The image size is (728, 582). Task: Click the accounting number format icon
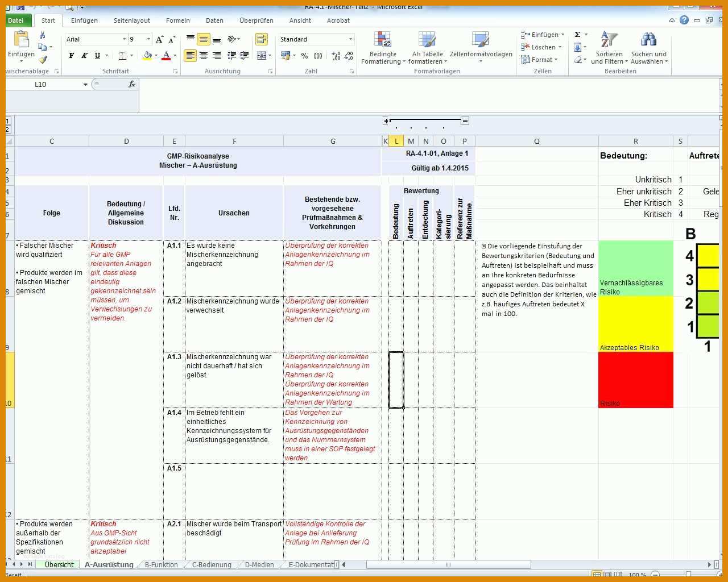(x=286, y=56)
